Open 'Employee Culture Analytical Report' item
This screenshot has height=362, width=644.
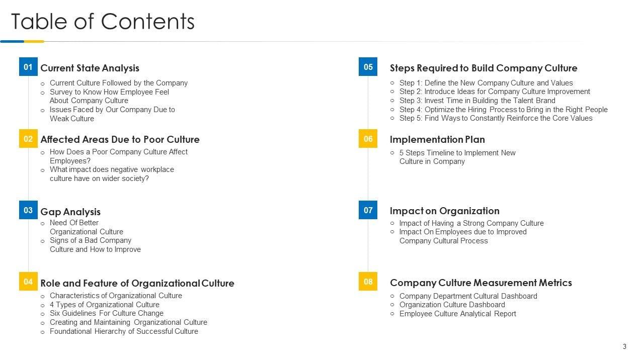[457, 314]
